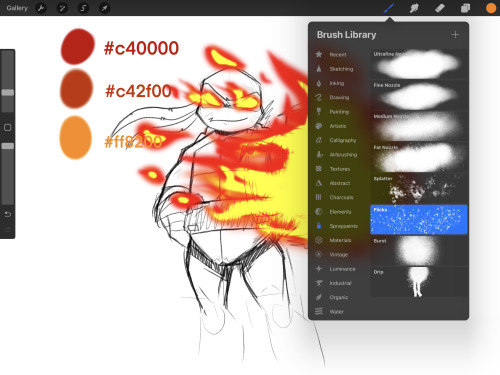Select the Fat Nozzle brush
Image resolution: width=500 pixels, height=375 pixels.
419,157
